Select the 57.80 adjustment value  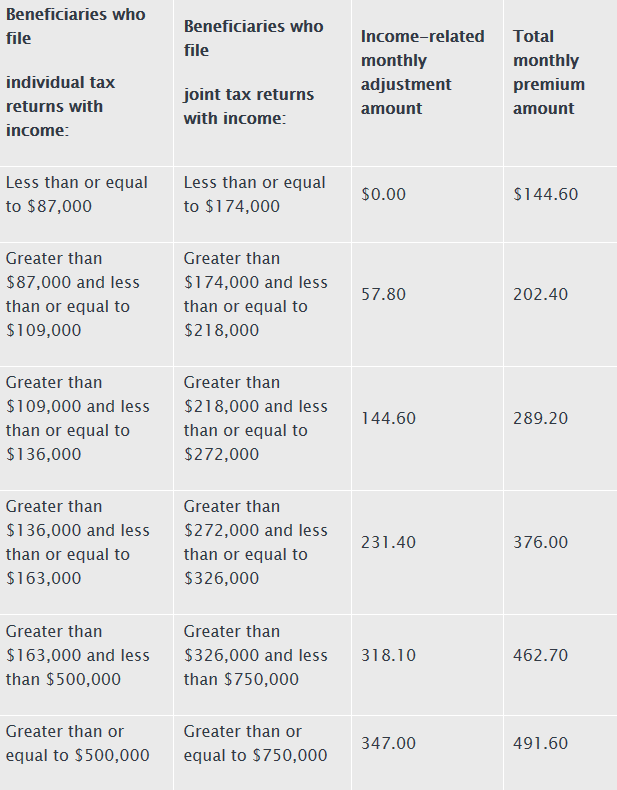pyautogui.click(x=383, y=294)
